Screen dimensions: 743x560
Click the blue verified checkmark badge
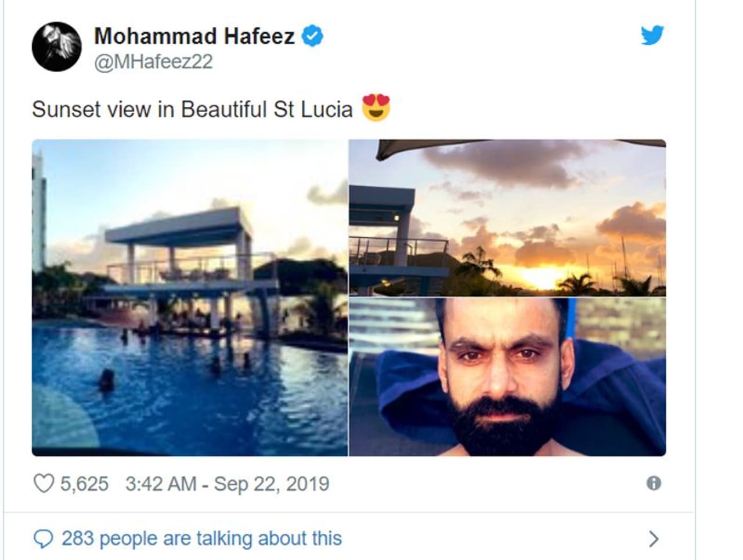[x=313, y=36]
